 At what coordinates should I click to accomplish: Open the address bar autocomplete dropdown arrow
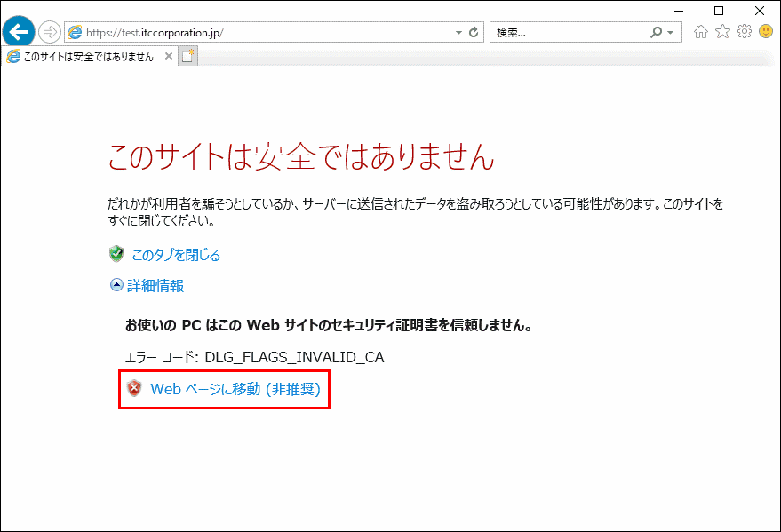(x=458, y=32)
